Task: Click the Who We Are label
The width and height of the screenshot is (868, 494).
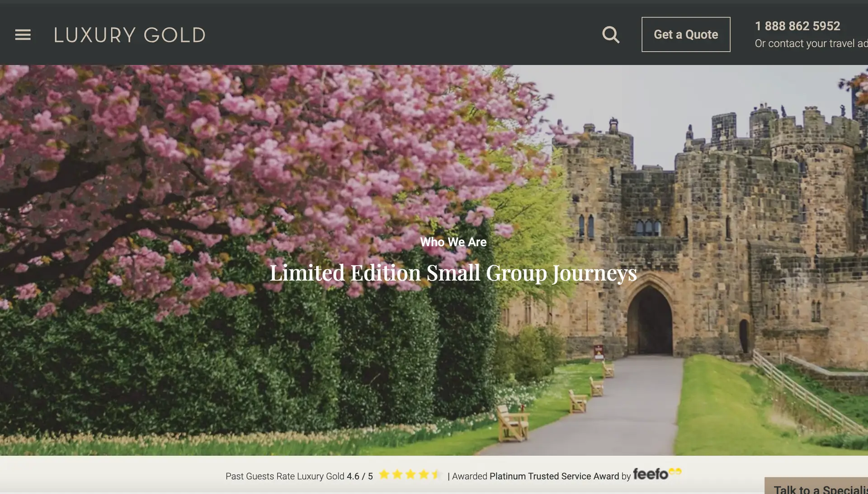Action: click(x=453, y=242)
